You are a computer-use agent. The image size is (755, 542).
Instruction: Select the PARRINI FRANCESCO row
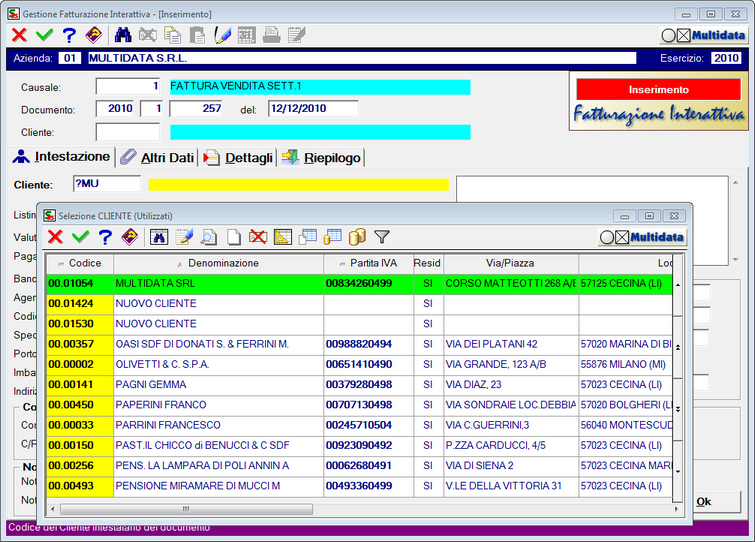[359, 425]
